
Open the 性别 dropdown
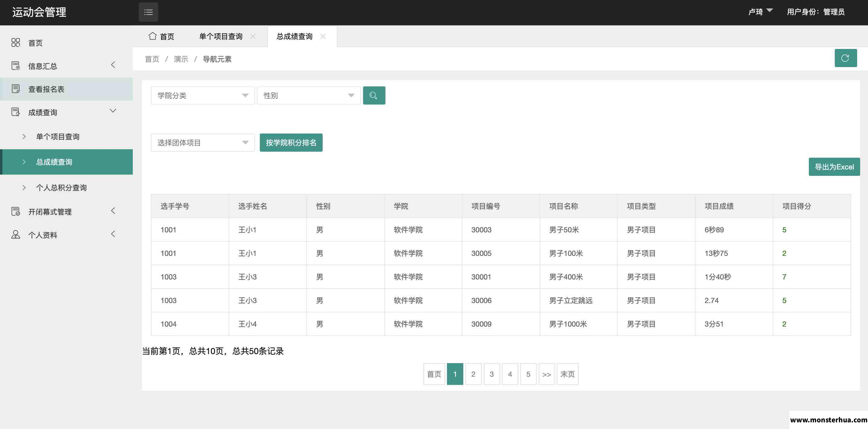(x=309, y=95)
